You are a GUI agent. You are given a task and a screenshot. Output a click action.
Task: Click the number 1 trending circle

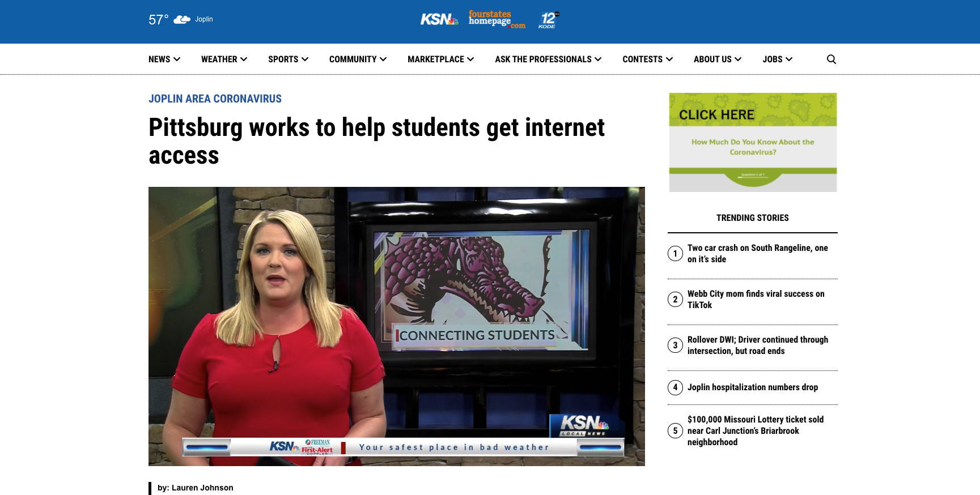click(x=675, y=253)
